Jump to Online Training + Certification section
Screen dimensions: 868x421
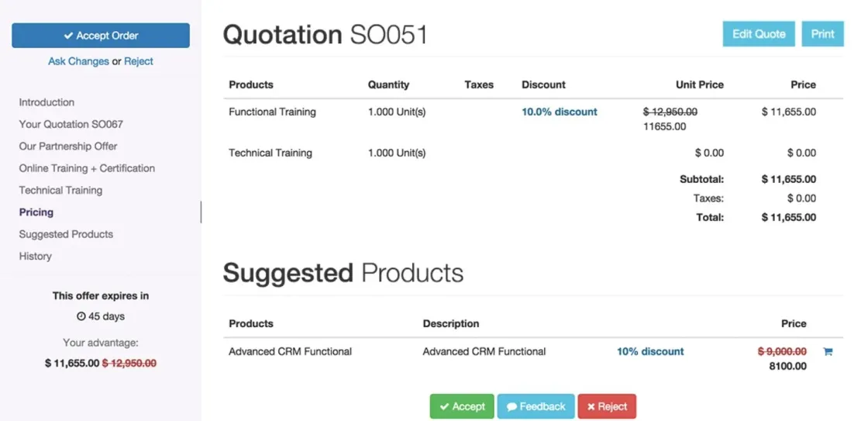[x=87, y=168]
